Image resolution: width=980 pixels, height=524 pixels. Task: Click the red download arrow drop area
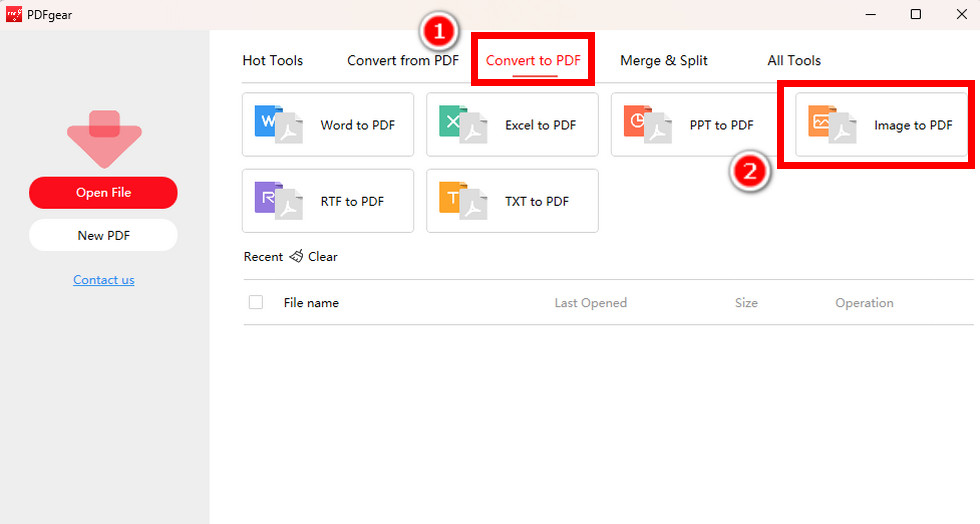pos(104,139)
